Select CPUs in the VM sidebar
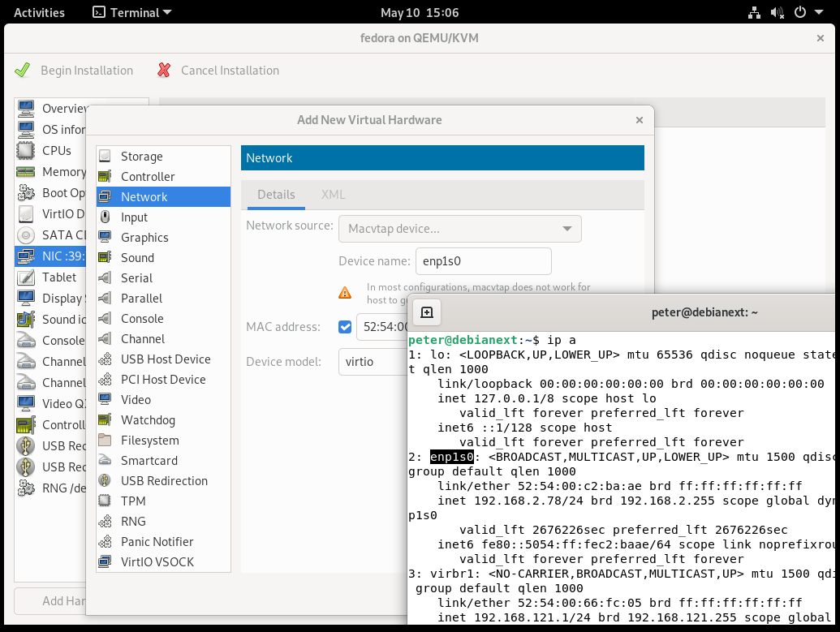840x632 pixels. [x=51, y=151]
